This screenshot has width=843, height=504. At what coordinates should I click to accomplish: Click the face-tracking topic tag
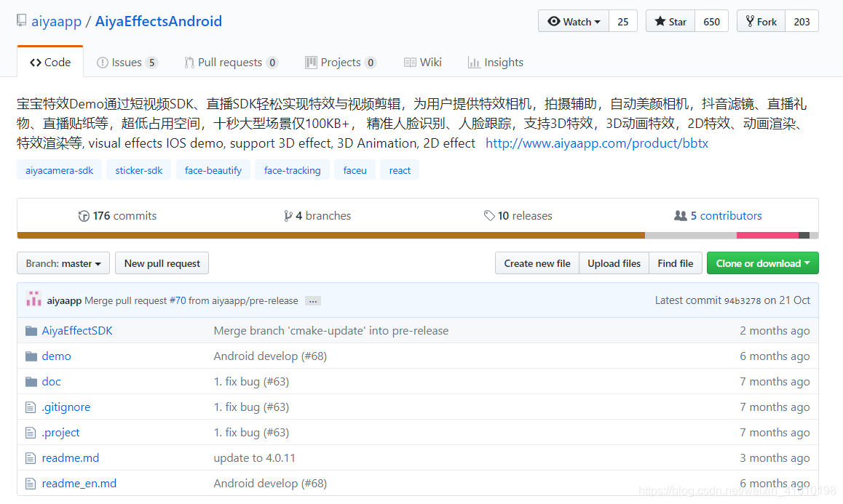point(293,170)
